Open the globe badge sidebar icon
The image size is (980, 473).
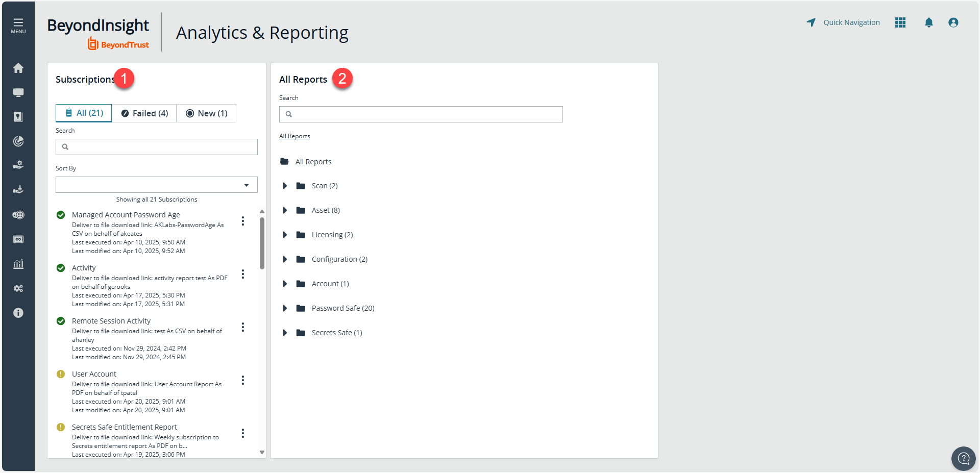tap(18, 215)
